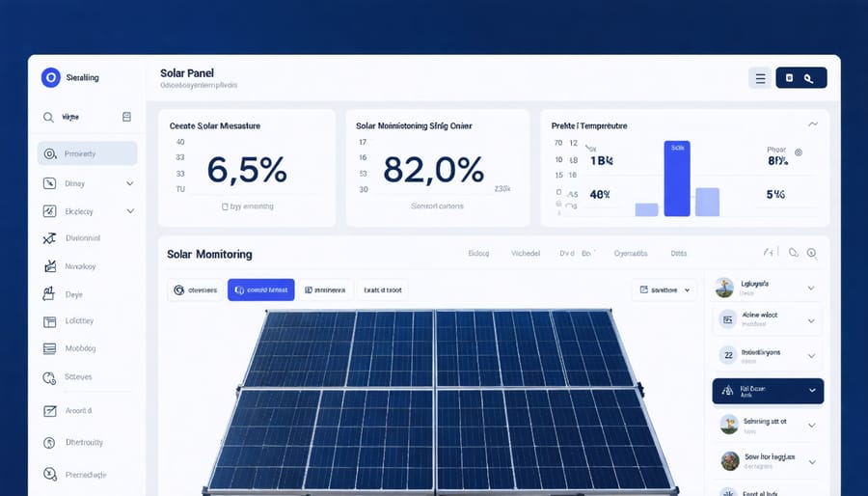Click the small document icon beside sidebar search

[126, 117]
